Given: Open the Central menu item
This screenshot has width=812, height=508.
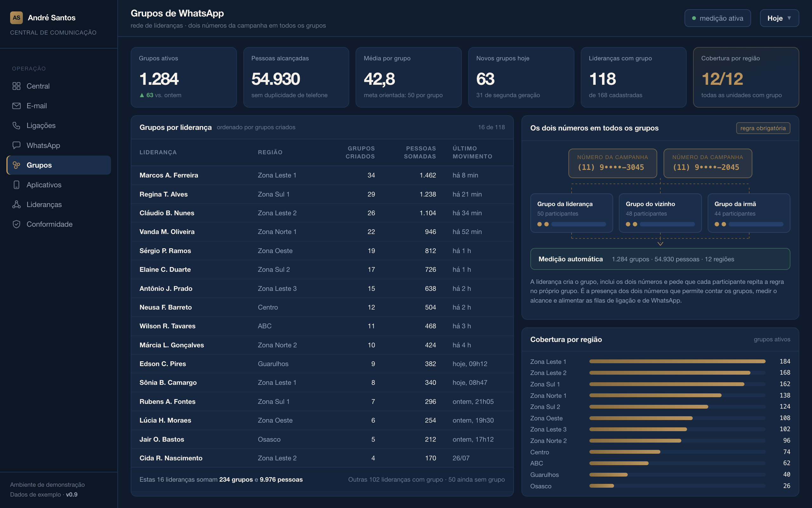Looking at the screenshot, I should click(59, 86).
